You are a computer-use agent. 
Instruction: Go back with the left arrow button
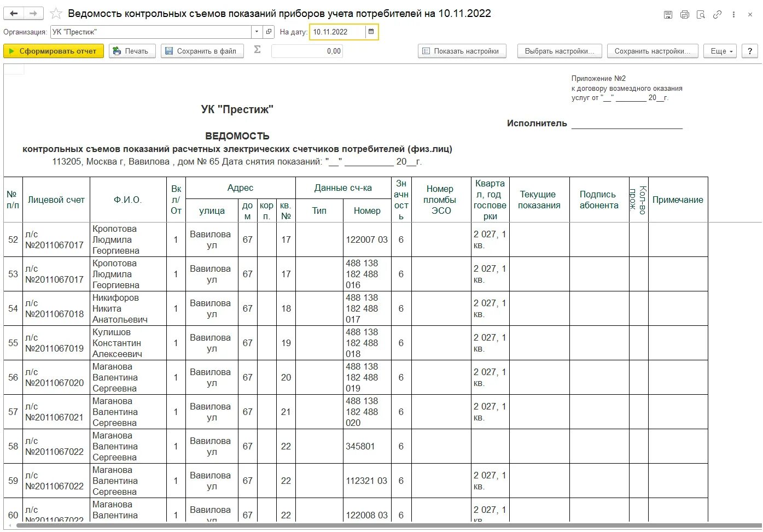(14, 14)
